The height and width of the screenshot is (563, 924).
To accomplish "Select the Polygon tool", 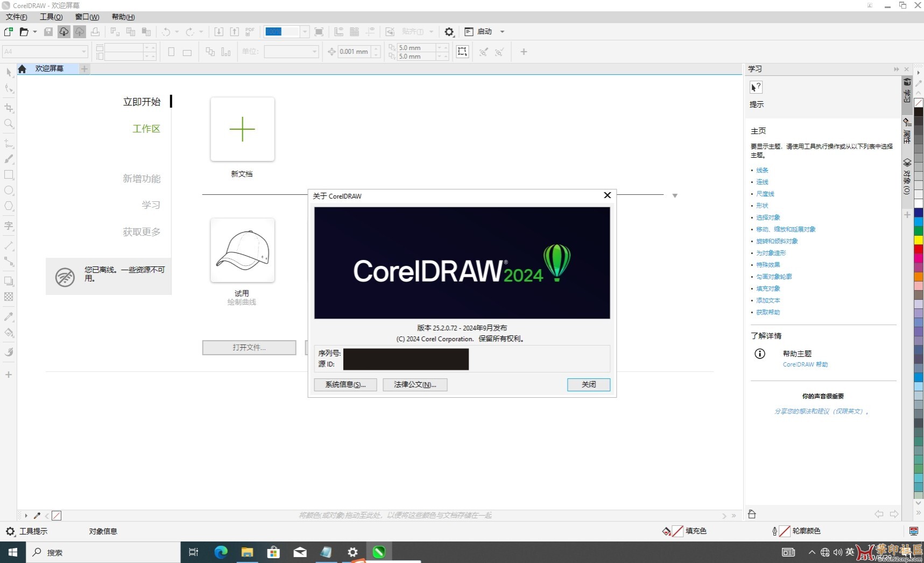I will [x=9, y=206].
